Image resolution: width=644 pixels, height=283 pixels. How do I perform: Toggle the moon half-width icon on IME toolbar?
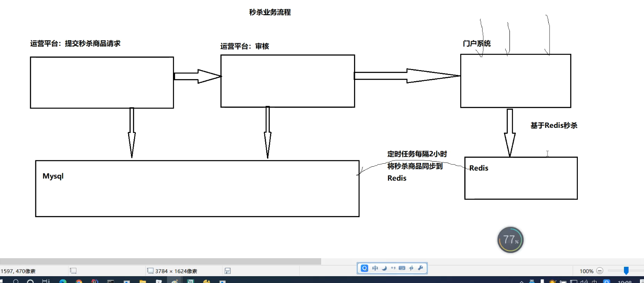click(384, 268)
